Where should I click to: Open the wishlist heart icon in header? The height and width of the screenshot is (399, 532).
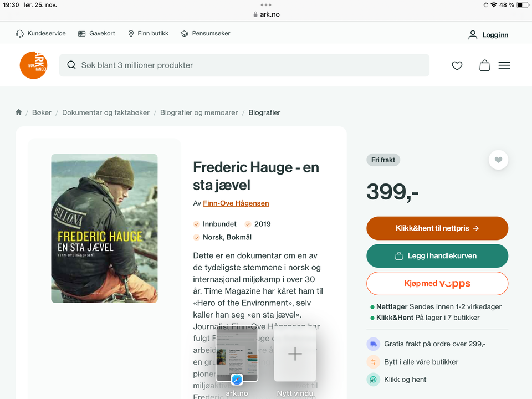click(457, 65)
